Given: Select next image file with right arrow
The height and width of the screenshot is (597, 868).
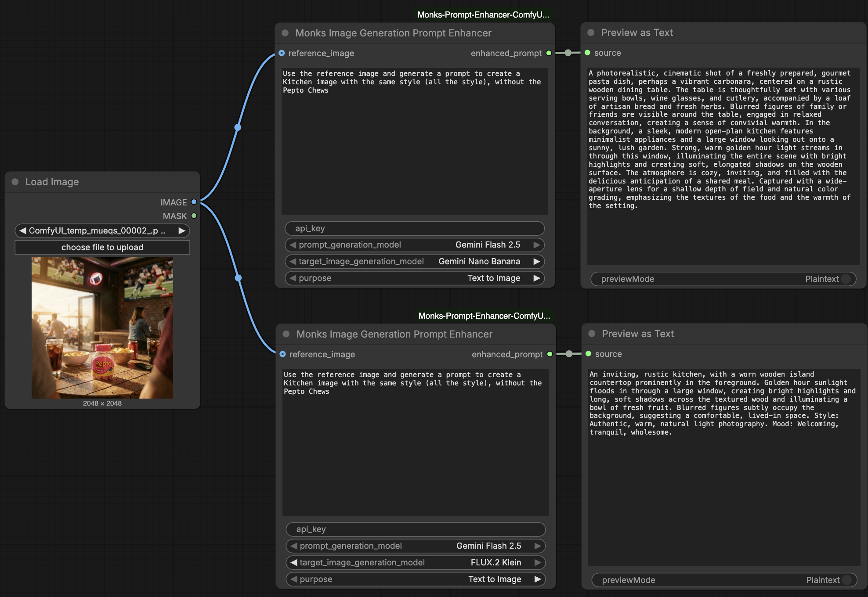Looking at the screenshot, I should [182, 230].
